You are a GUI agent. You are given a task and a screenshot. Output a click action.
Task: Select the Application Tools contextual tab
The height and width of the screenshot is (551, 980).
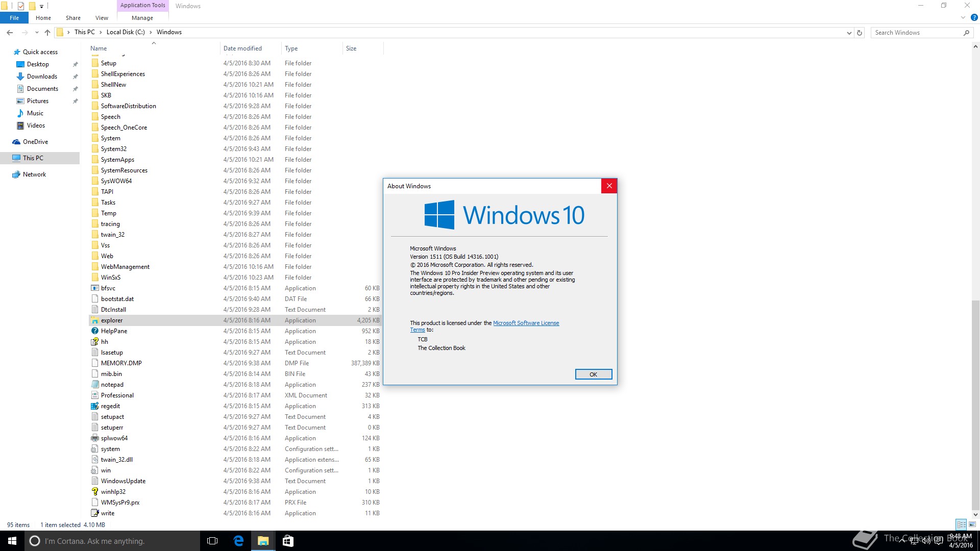click(143, 6)
